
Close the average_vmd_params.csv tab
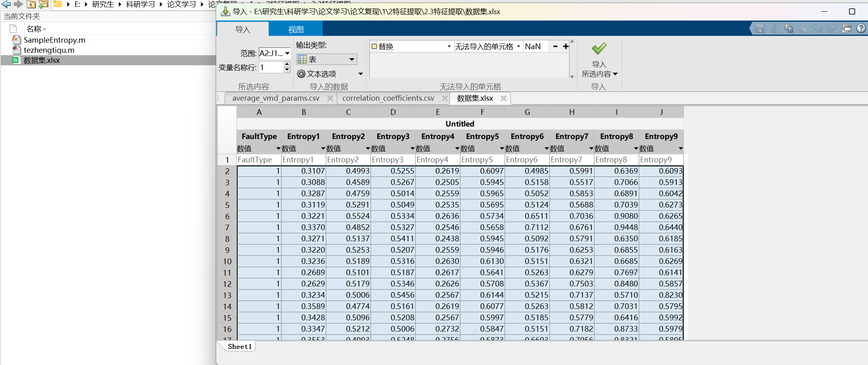pyautogui.click(x=330, y=98)
